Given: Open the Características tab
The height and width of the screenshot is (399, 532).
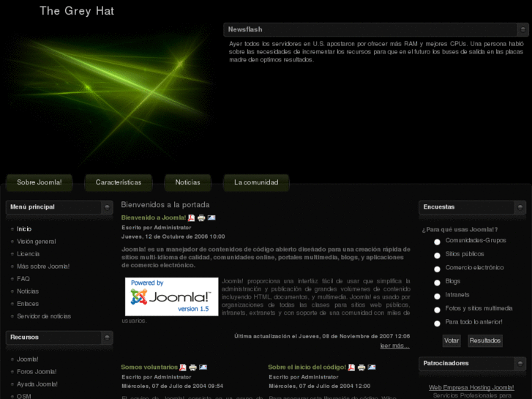Looking at the screenshot, I should click(119, 182).
